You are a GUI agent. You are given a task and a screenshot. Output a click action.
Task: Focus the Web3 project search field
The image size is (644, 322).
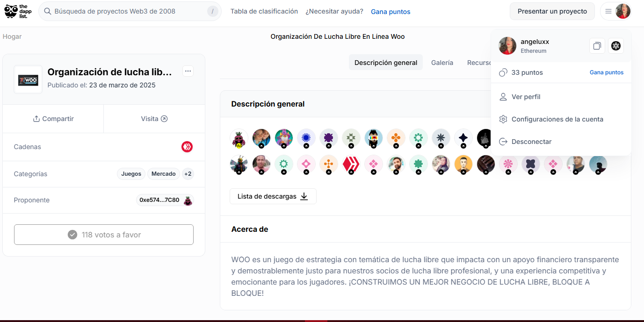point(130,11)
